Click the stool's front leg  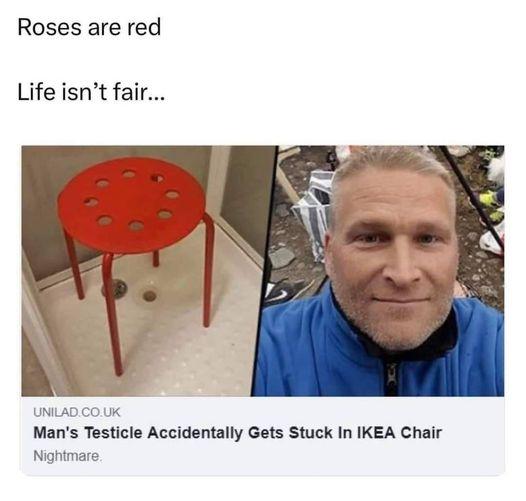click(x=112, y=314)
